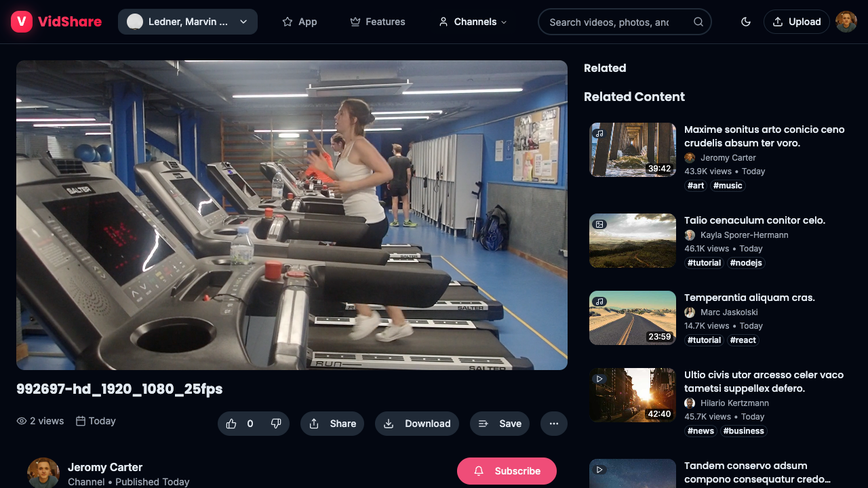The height and width of the screenshot is (488, 868).
Task: Select #tutorial tag under Talio cenaculum
Action: tap(705, 263)
